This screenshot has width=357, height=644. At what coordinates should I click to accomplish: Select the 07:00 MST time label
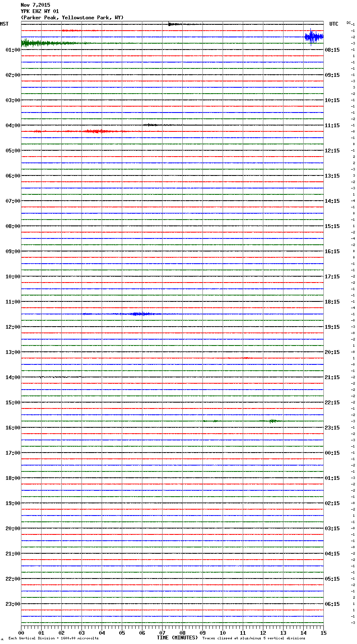pyautogui.click(x=13, y=201)
